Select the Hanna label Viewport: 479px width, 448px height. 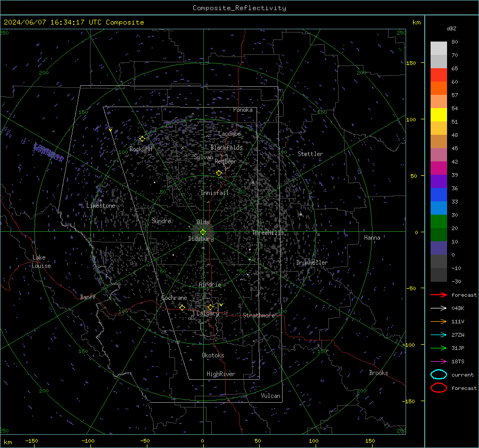[x=372, y=238]
